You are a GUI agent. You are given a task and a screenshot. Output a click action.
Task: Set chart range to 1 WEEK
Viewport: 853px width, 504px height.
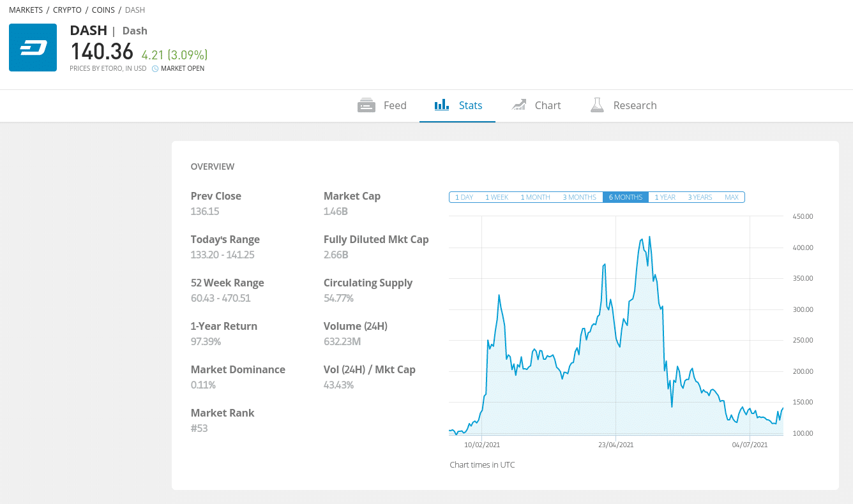(x=497, y=197)
